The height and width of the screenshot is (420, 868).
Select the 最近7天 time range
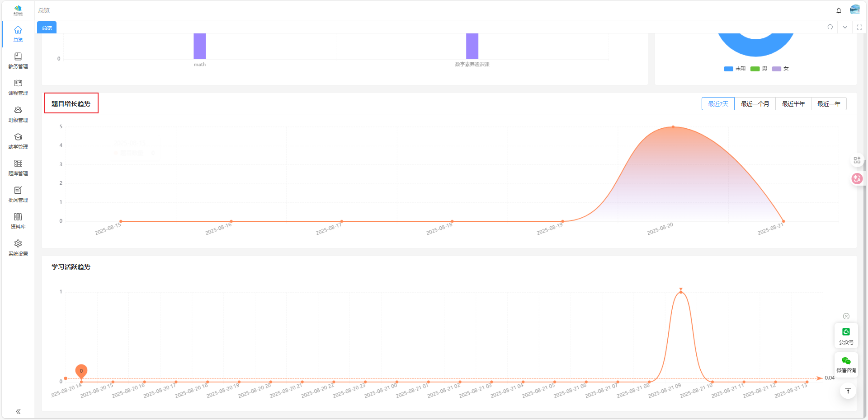718,104
